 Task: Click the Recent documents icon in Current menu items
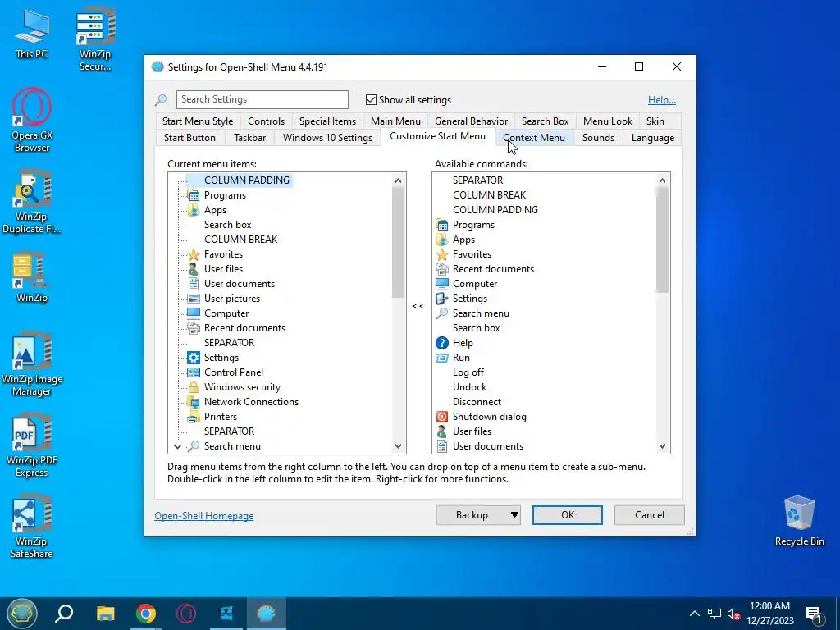click(194, 328)
